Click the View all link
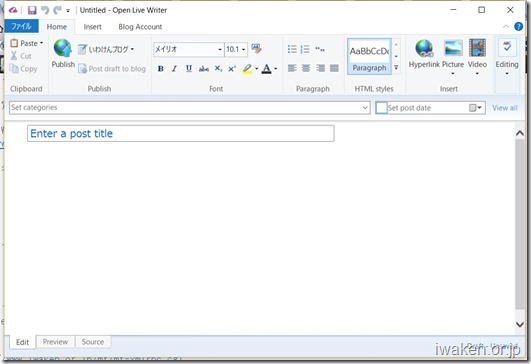This screenshot has height=364, width=531. [x=505, y=108]
